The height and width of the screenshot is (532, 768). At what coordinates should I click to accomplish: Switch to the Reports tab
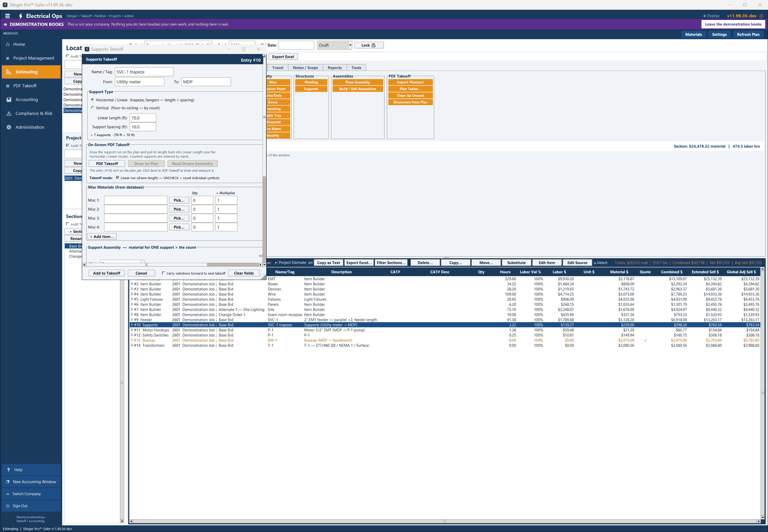tap(334, 68)
